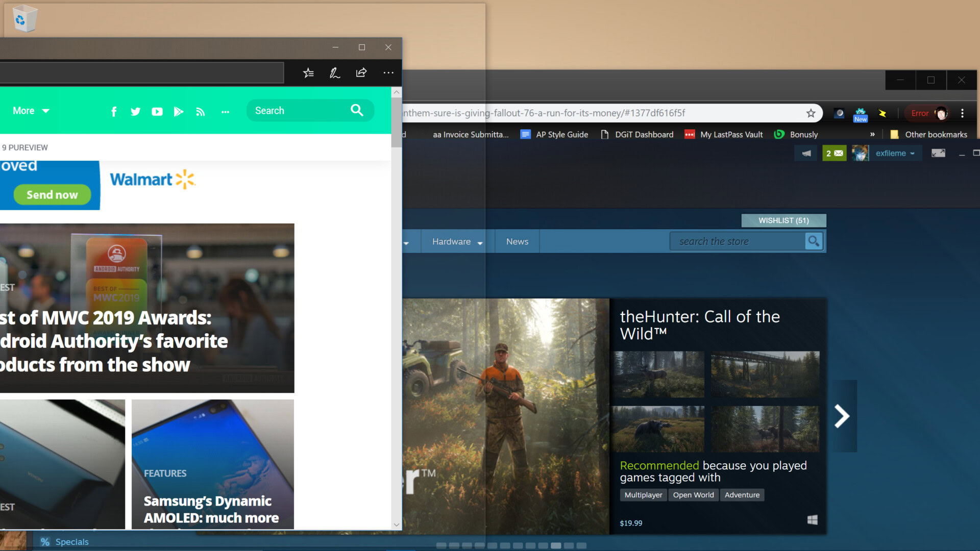Open Android Authority's Facebook page icon
The width and height of the screenshot is (980, 551).
coord(114,112)
